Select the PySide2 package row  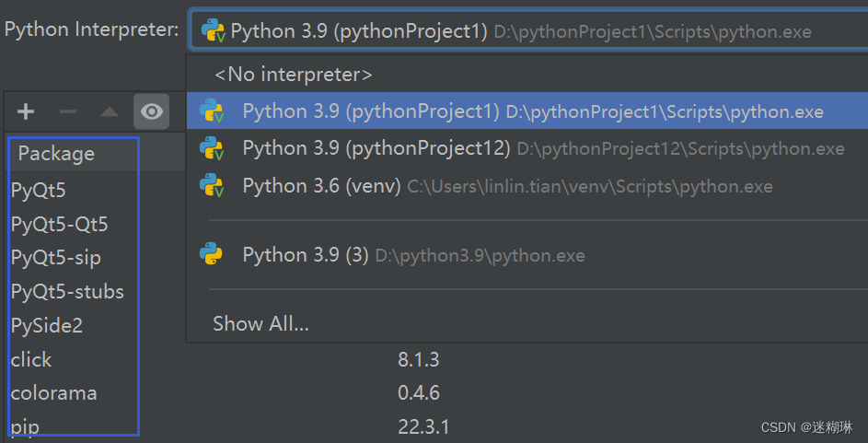[x=47, y=326]
